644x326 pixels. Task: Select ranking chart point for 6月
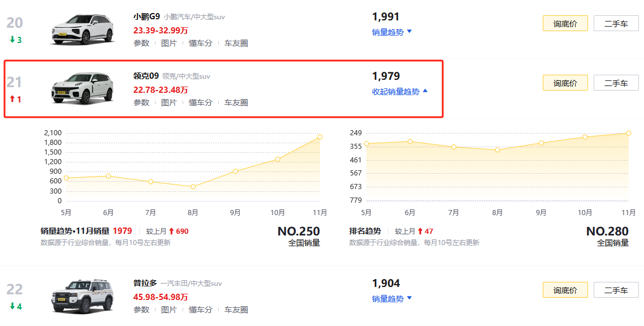click(410, 141)
